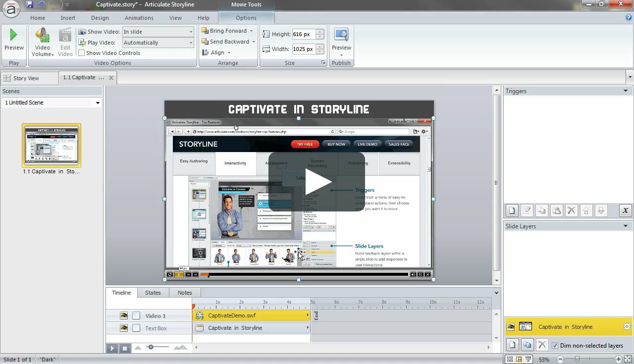634x364 pixels.
Task: Click the timeline zoom-out mountain icon
Action: (x=138, y=348)
